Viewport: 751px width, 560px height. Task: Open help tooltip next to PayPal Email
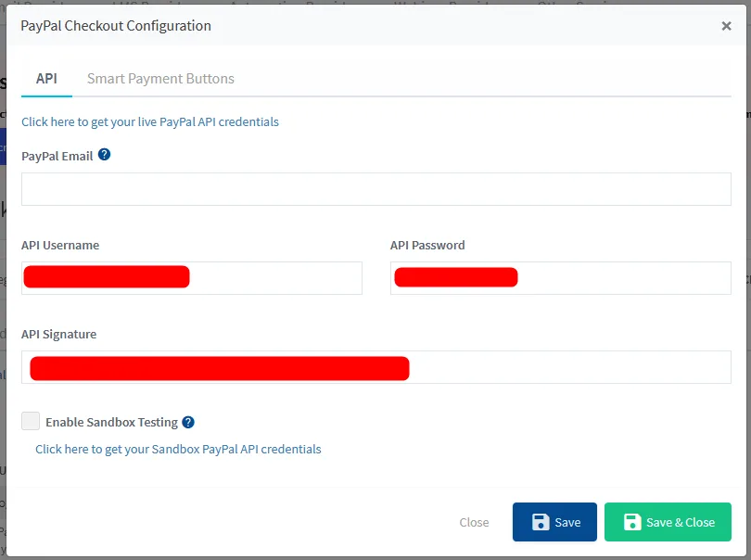click(x=104, y=155)
